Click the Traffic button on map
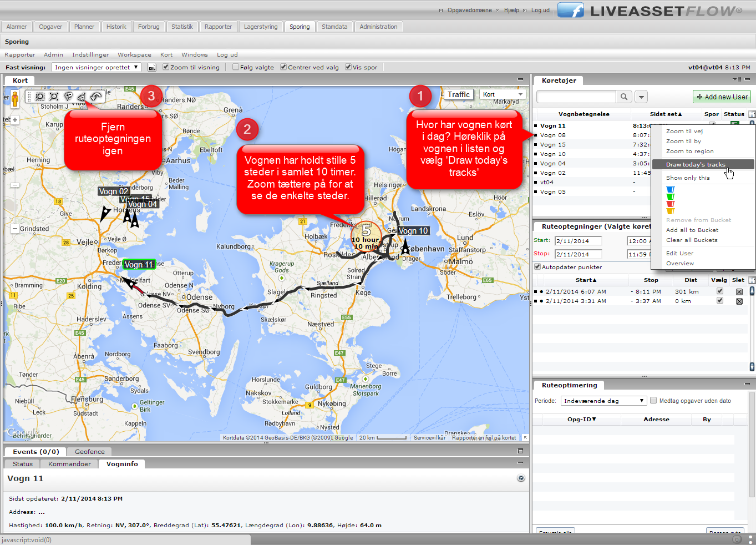The image size is (756, 545). click(x=459, y=94)
